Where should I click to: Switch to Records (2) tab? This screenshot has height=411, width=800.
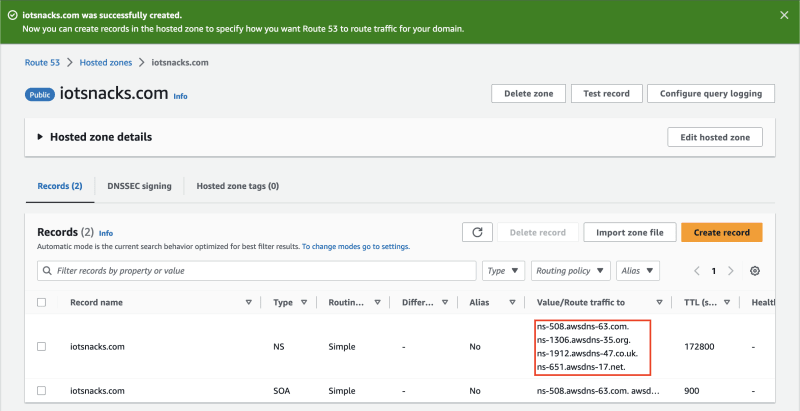pyautogui.click(x=60, y=186)
